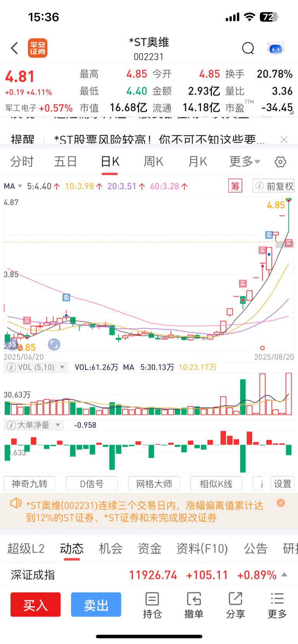Viewport: 298px width, 644px height.
Task: Open the 资料(F10) tab
Action: [202, 548]
